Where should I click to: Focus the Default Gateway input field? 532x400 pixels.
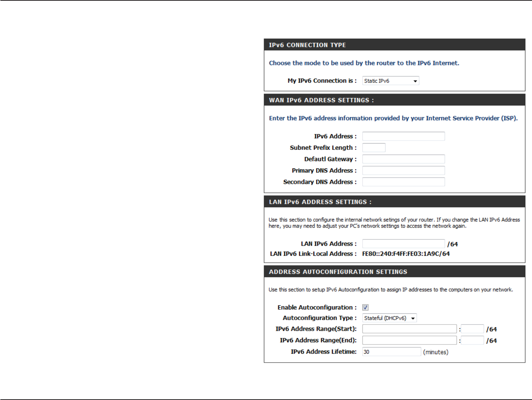tap(403, 159)
